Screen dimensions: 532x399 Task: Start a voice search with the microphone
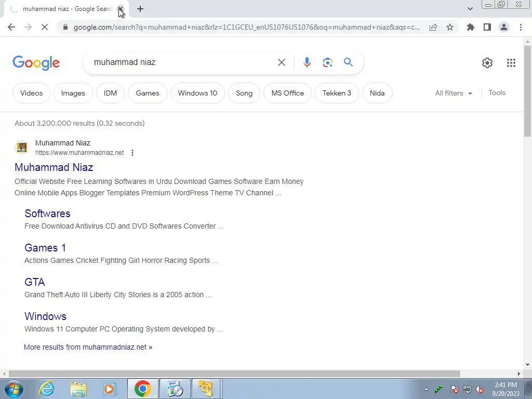307,62
